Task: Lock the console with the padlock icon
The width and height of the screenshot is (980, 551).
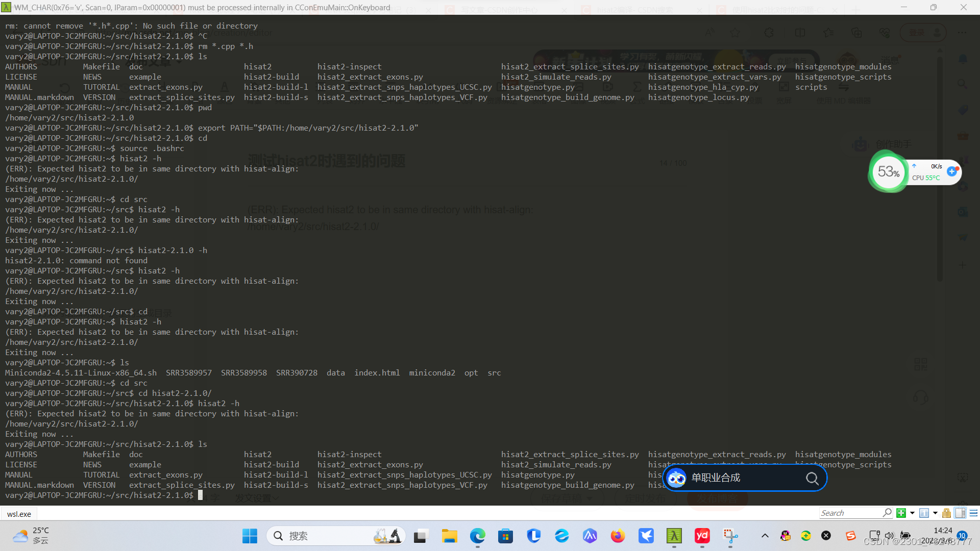Action: coord(946,513)
